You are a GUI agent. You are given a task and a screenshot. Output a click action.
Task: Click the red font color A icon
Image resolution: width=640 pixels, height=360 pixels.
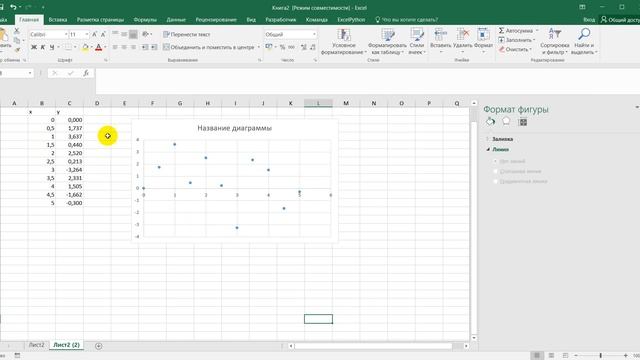pos(98,47)
